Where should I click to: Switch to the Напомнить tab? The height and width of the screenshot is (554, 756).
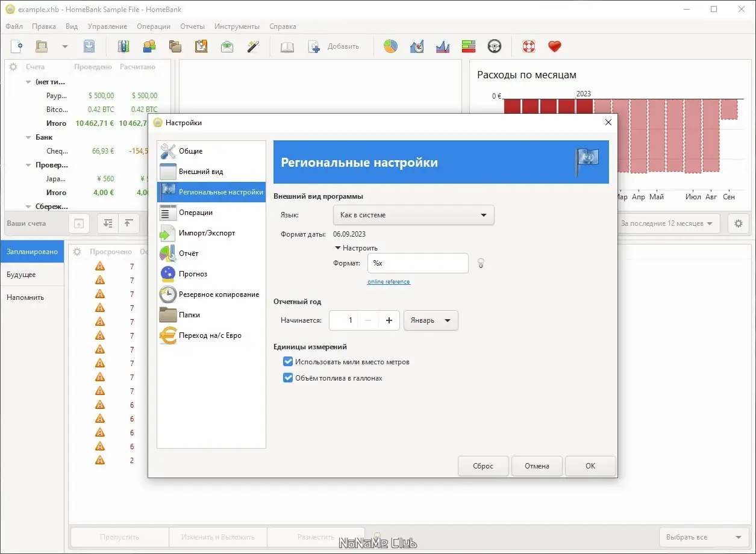pos(32,297)
